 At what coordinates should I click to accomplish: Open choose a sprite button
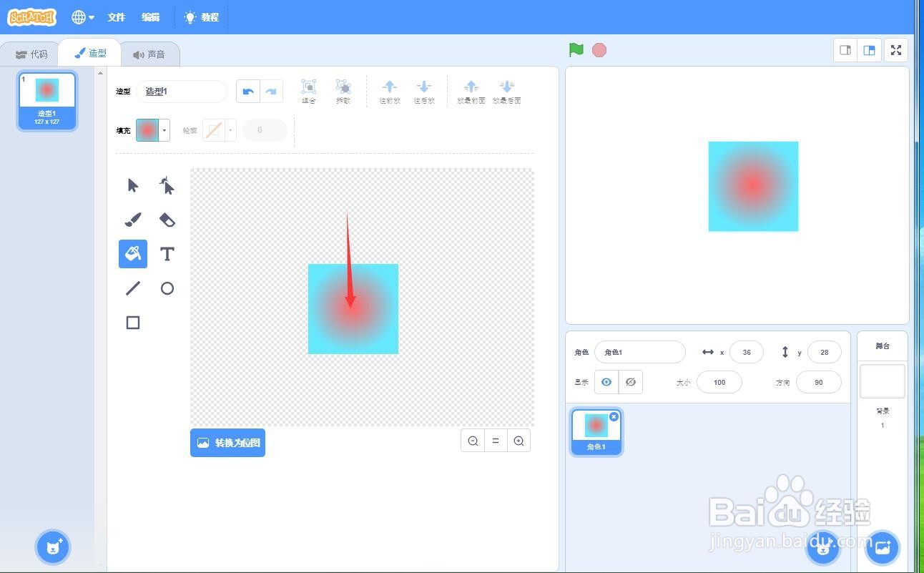[823, 548]
